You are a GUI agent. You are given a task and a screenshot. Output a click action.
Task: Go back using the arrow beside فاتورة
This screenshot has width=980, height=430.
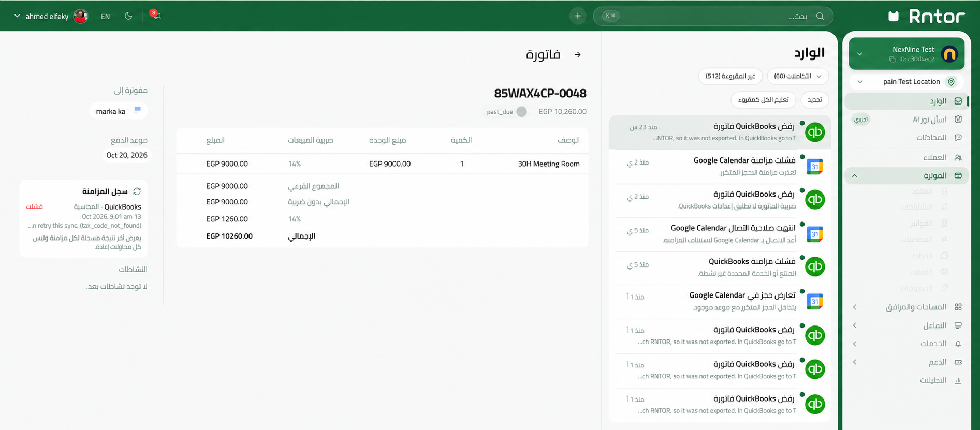pyautogui.click(x=578, y=55)
